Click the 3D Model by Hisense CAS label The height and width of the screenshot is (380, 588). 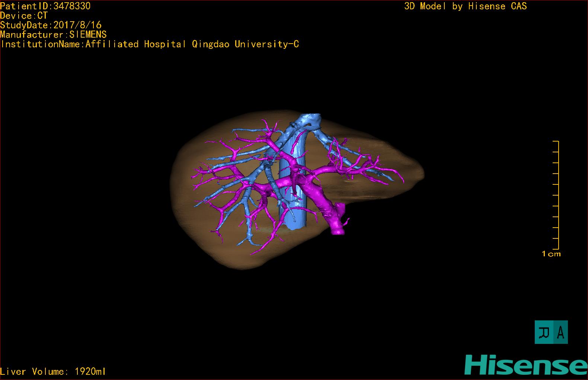(x=466, y=6)
